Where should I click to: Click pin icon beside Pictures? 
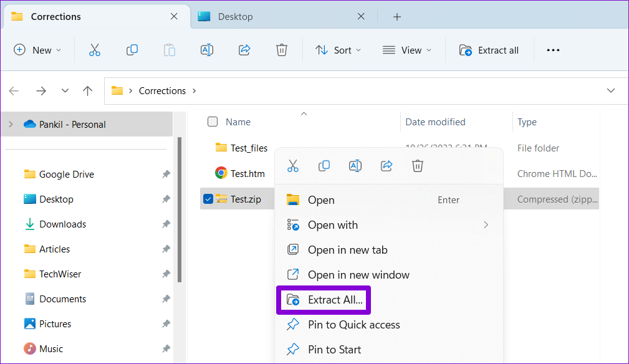(166, 324)
